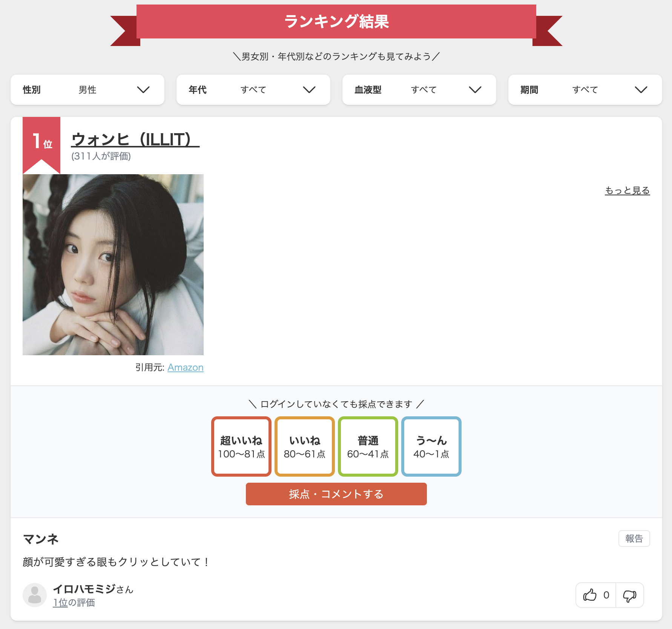Click the イロハモミジ user avatar icon
The height and width of the screenshot is (629, 672).
point(35,595)
